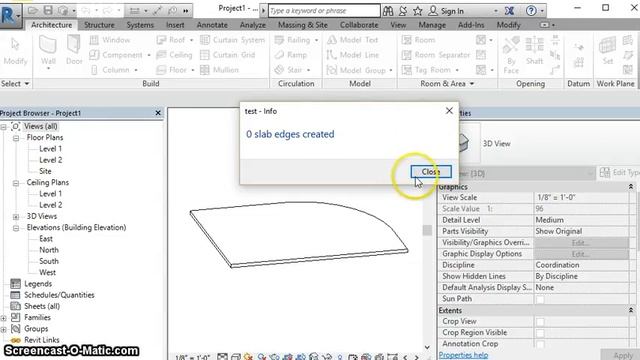
Task: Collapse the Elevations (Building Elevation) node
Action: pyautogui.click(x=16, y=228)
